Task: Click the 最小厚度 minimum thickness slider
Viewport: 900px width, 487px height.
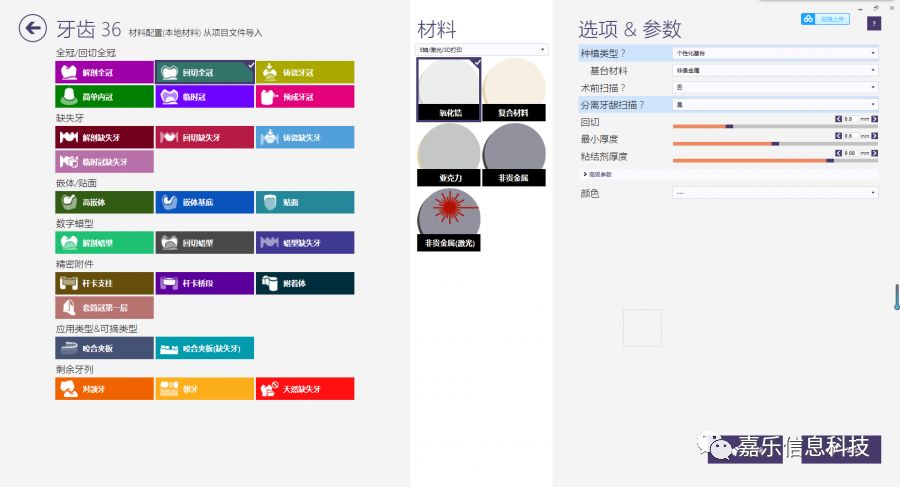Action: pyautogui.click(x=775, y=144)
